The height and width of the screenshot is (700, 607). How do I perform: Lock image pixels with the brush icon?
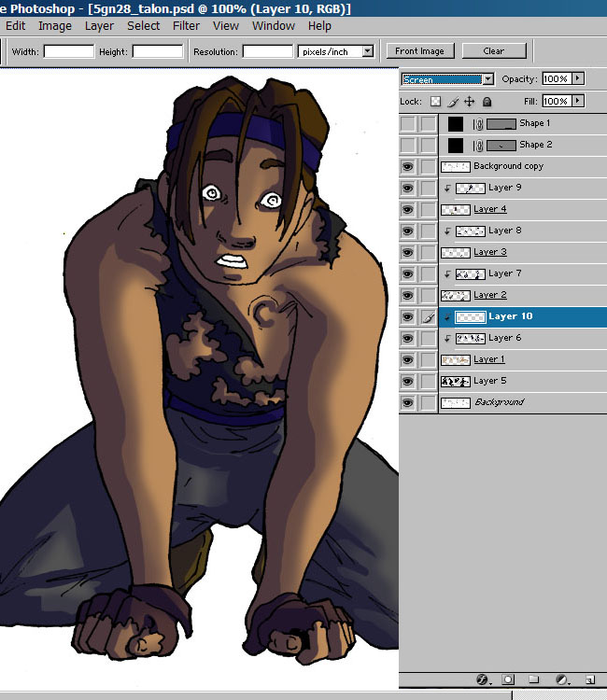453,102
